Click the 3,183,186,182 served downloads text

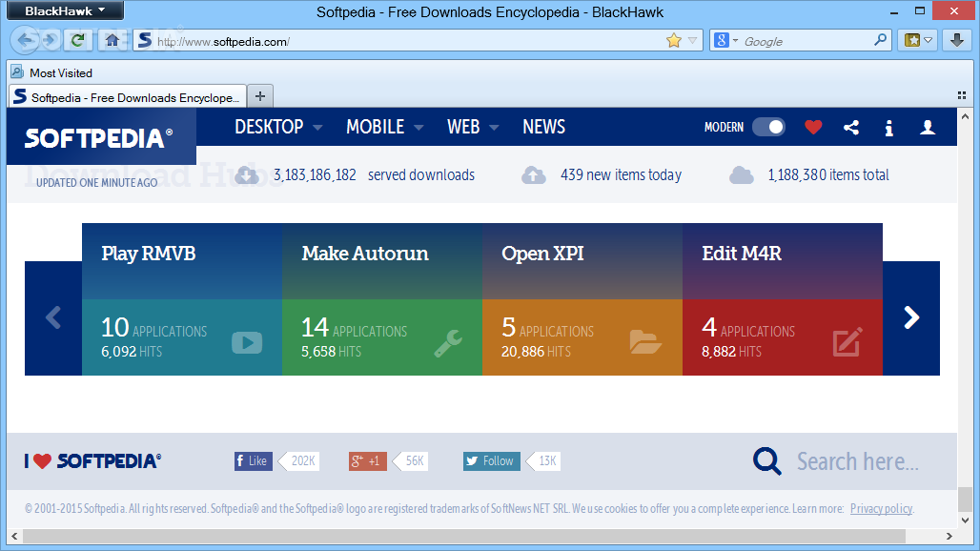coord(374,174)
